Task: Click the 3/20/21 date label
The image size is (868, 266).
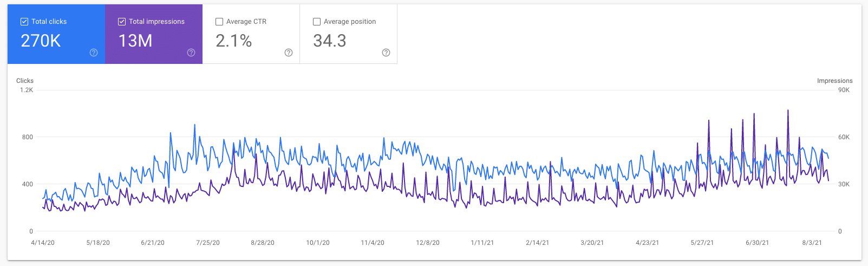Action: click(592, 243)
